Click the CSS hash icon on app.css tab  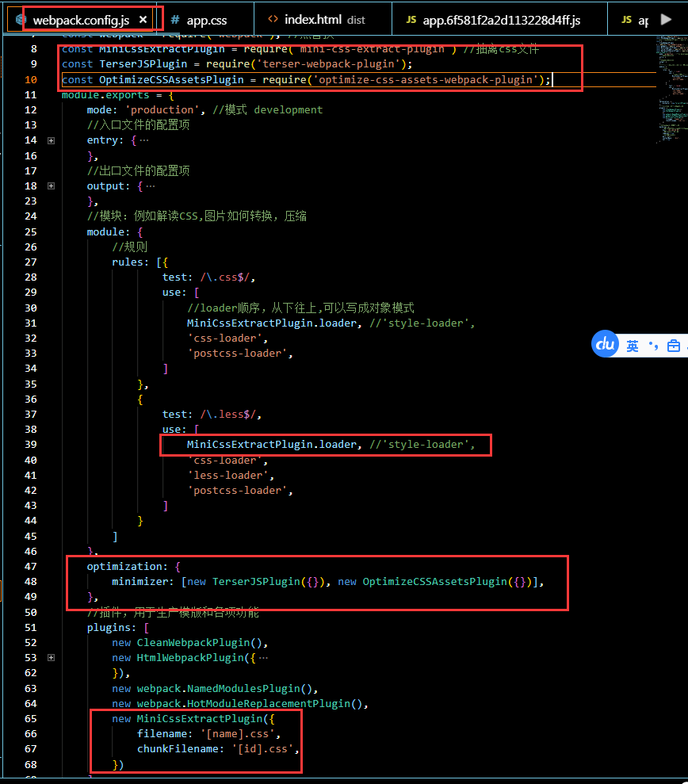click(175, 20)
